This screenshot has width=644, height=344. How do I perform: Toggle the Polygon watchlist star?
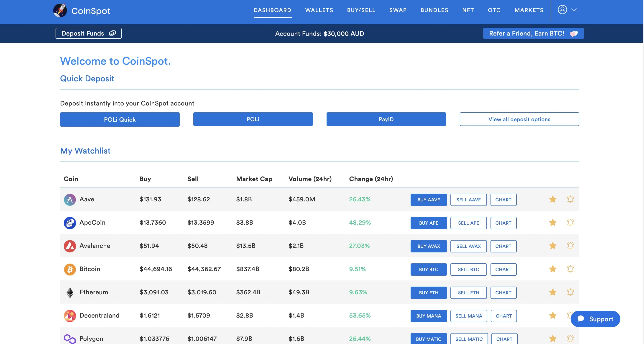[x=552, y=339]
